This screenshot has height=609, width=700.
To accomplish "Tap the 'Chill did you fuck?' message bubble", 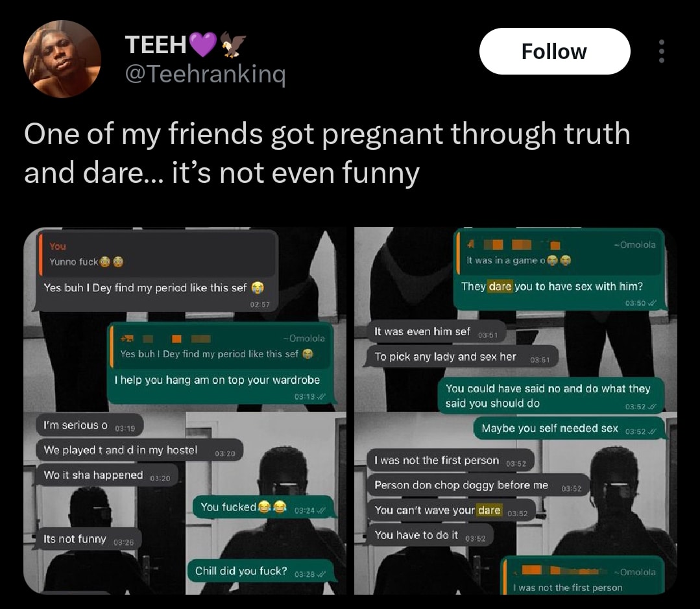I will click(261, 571).
